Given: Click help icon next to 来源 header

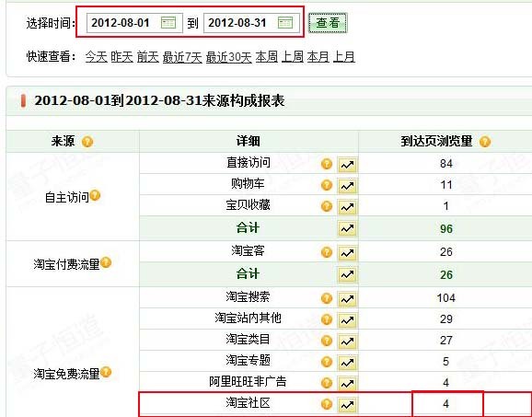Looking at the screenshot, I should [87, 141].
